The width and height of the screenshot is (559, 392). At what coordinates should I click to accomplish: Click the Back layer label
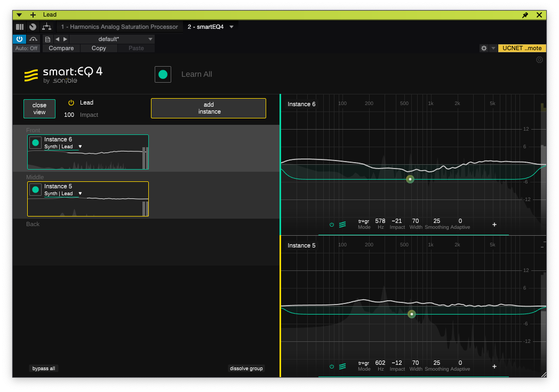33,224
